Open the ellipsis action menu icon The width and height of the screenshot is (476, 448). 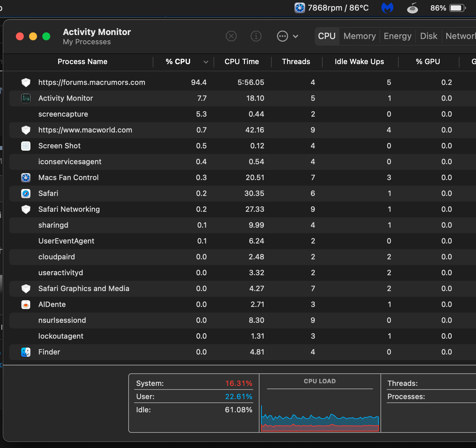(282, 36)
